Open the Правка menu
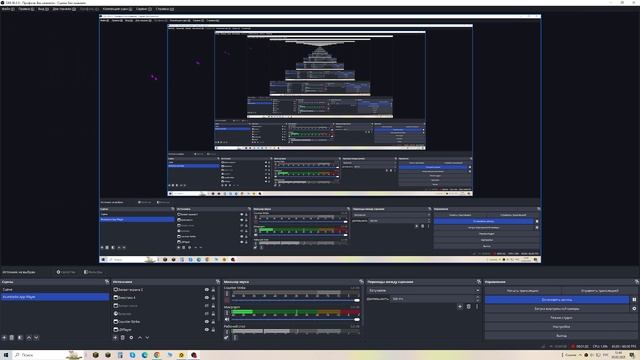 [x=26, y=9]
